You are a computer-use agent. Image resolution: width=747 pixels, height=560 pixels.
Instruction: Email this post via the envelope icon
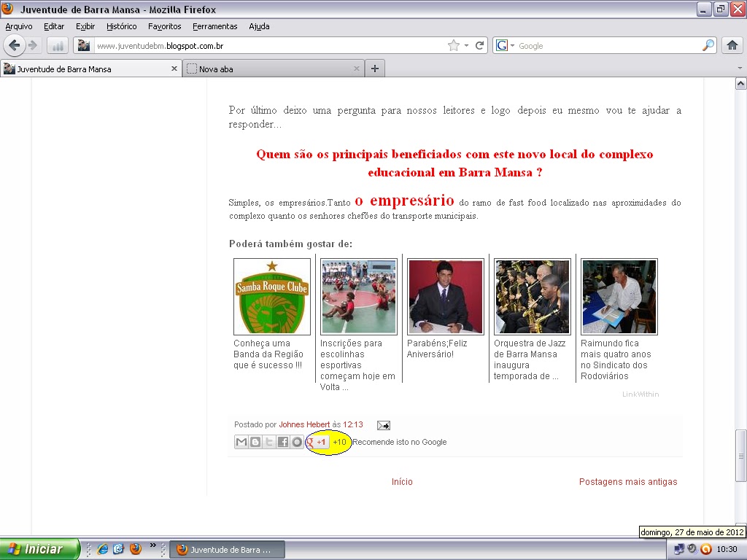(384, 425)
